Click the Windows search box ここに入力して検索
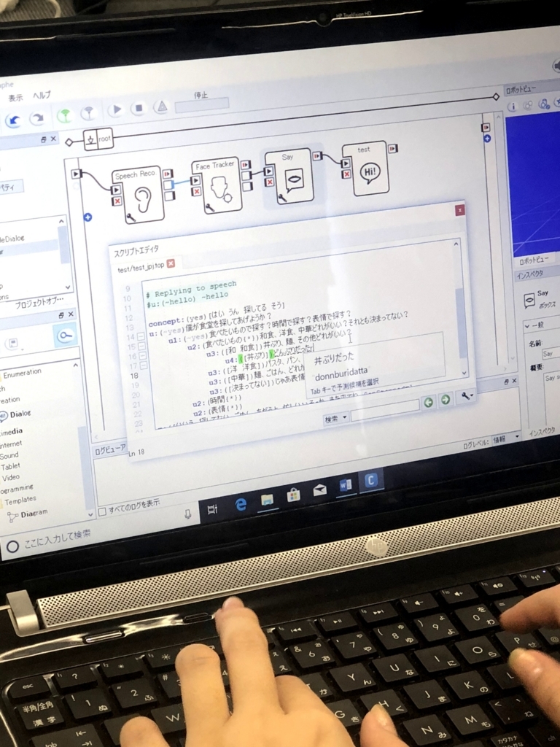 [x=57, y=538]
